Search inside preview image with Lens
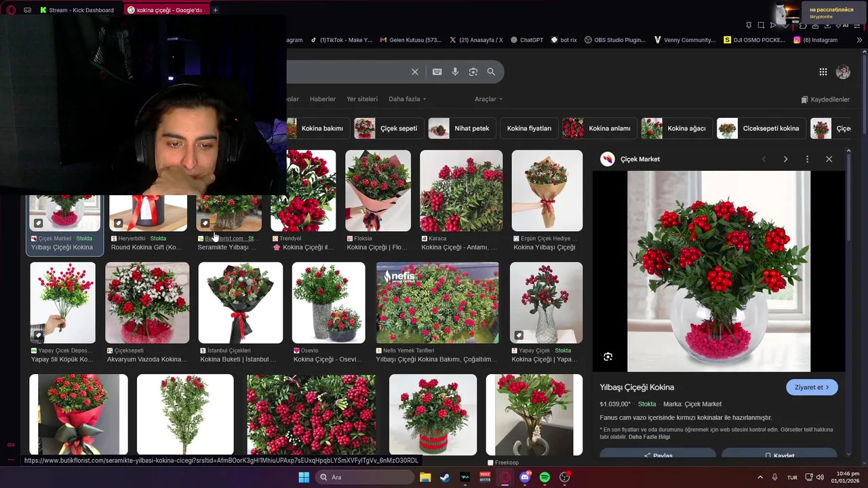This screenshot has height=488, width=868. point(608,357)
